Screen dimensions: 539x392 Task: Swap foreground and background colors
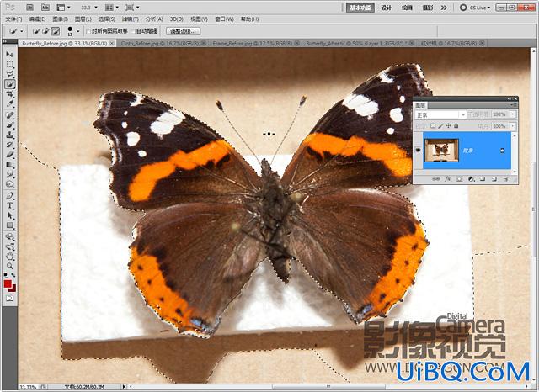[x=13, y=275]
